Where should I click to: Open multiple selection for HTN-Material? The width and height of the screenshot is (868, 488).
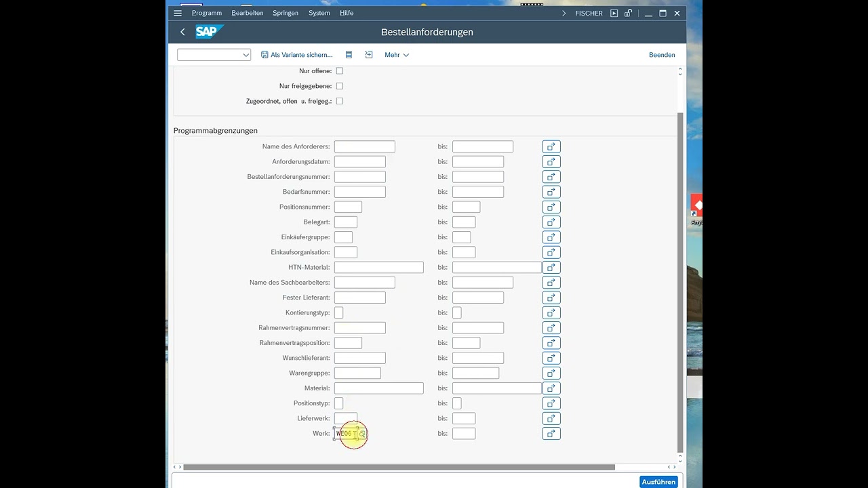(x=551, y=267)
